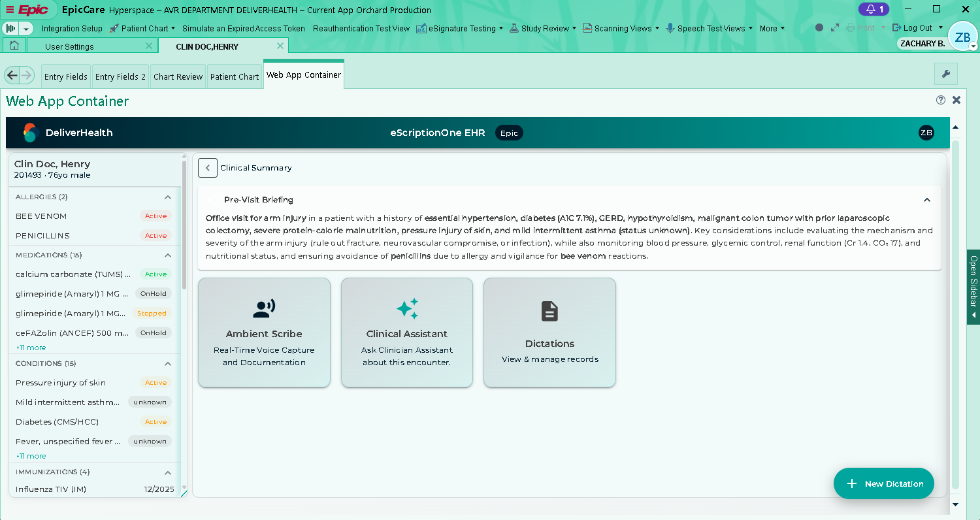Open the Epic main menu hamburger

[10, 10]
